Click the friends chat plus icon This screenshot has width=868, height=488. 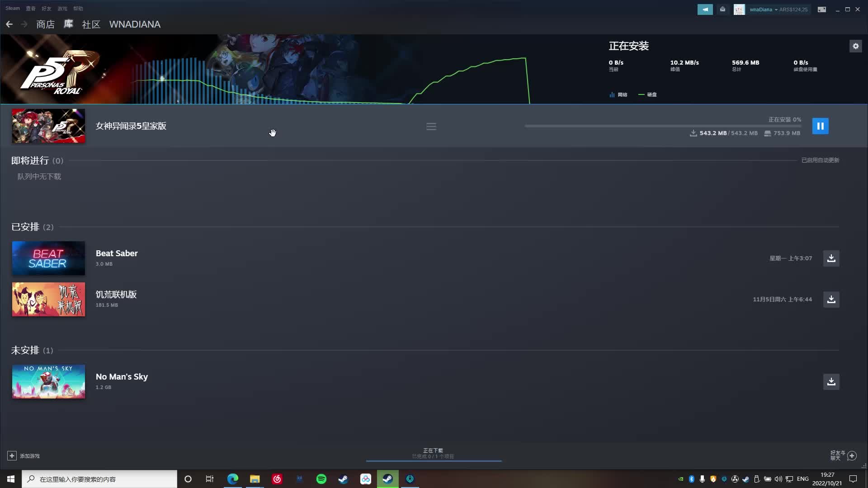[x=852, y=456]
